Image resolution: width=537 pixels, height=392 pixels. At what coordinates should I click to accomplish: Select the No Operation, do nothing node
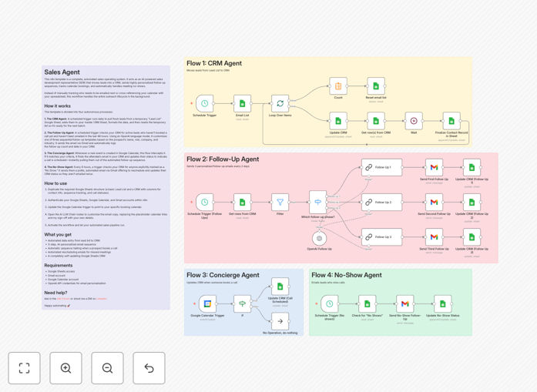[x=280, y=321]
